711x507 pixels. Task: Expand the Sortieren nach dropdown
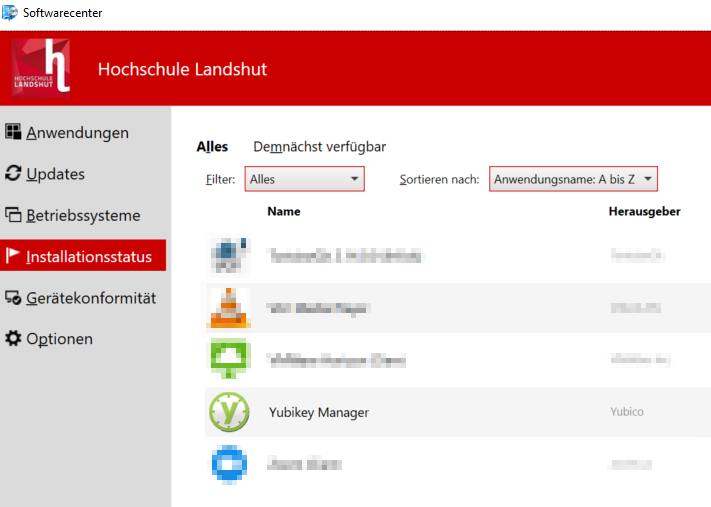[573, 179]
